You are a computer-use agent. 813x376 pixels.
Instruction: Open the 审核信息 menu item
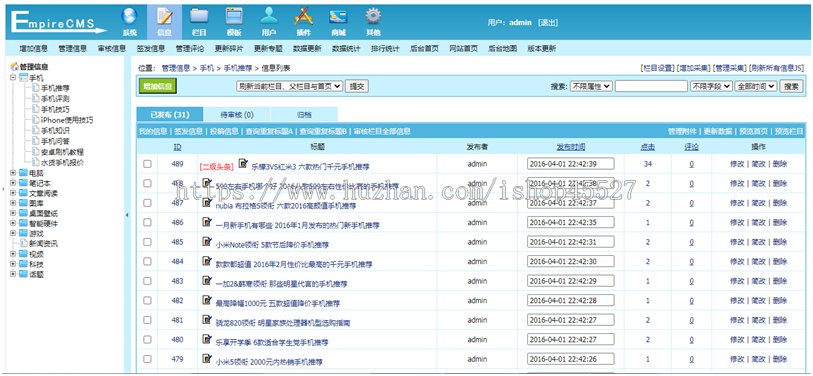pos(111,49)
